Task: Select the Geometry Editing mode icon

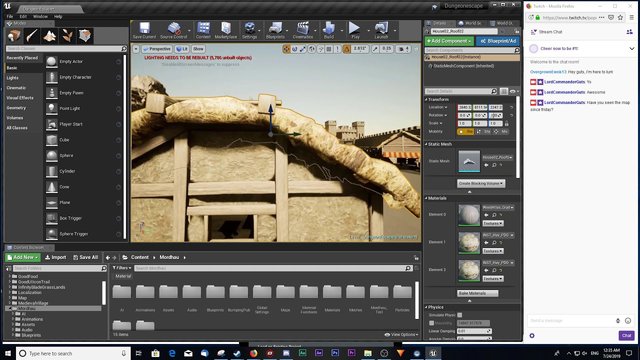Action: pyautogui.click(x=85, y=36)
